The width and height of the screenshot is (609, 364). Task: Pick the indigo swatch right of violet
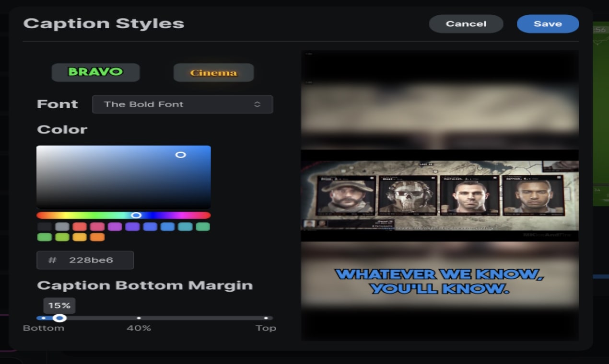150,227
